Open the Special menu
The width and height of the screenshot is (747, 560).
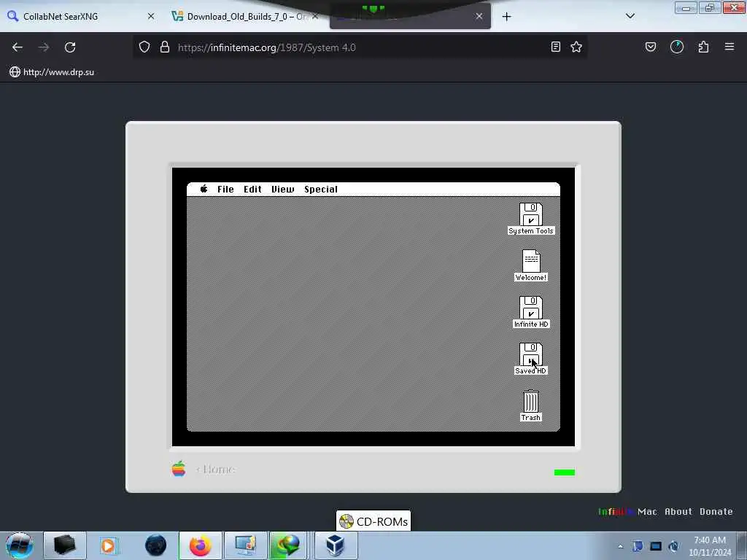pyautogui.click(x=321, y=189)
